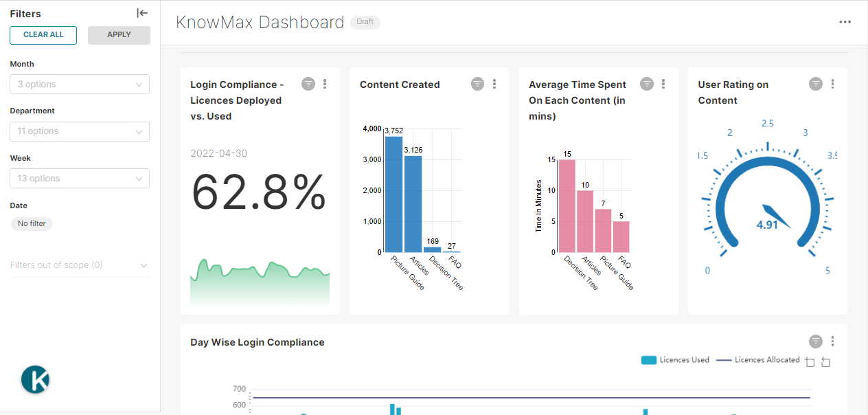Open the Month filter dropdown

pos(80,85)
